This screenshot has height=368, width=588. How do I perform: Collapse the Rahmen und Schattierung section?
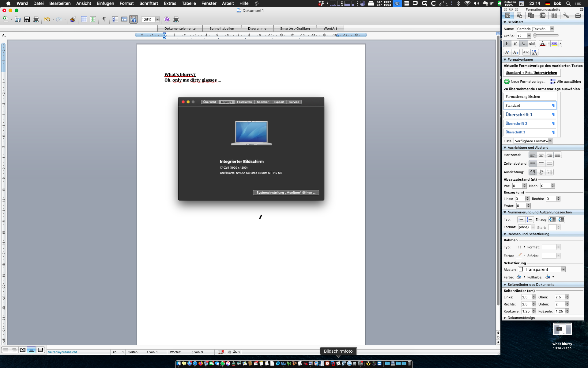pyautogui.click(x=505, y=234)
